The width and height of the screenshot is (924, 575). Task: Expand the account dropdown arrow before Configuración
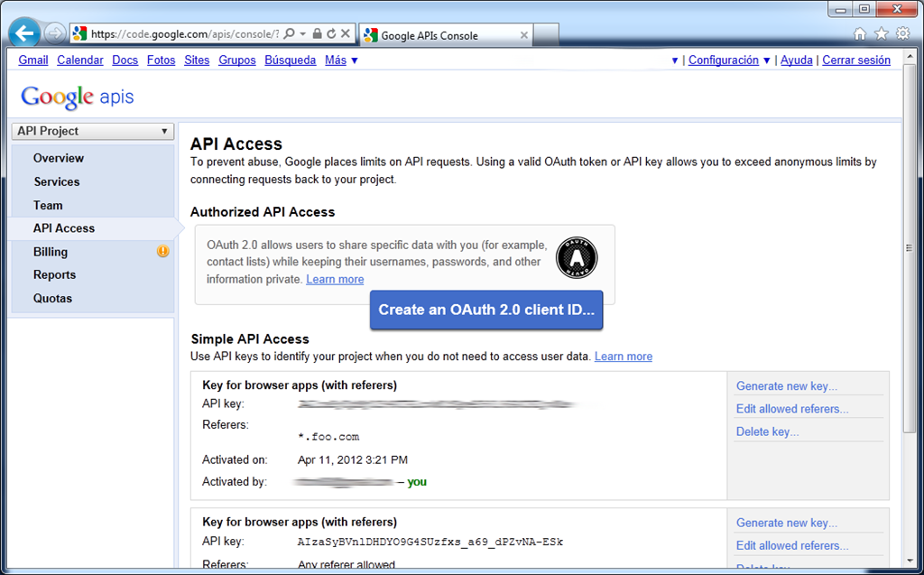click(x=675, y=60)
